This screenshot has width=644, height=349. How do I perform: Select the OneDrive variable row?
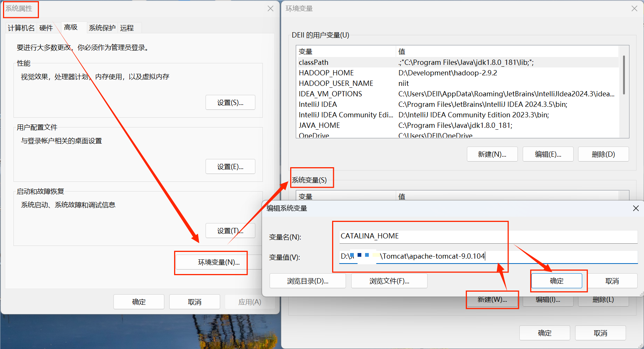[x=458, y=135]
